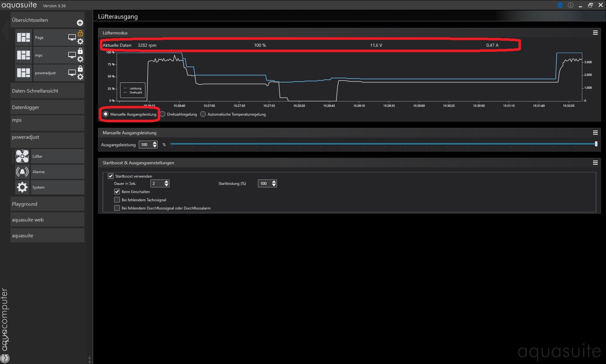The width and height of the screenshot is (606, 364).
Task: Open the Page overview grid icon
Action: [x=23, y=37]
